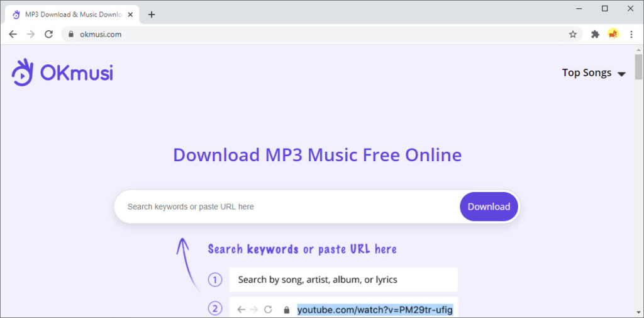Select the MP3 Download & Music tab
The image size is (644, 318).
point(72,14)
